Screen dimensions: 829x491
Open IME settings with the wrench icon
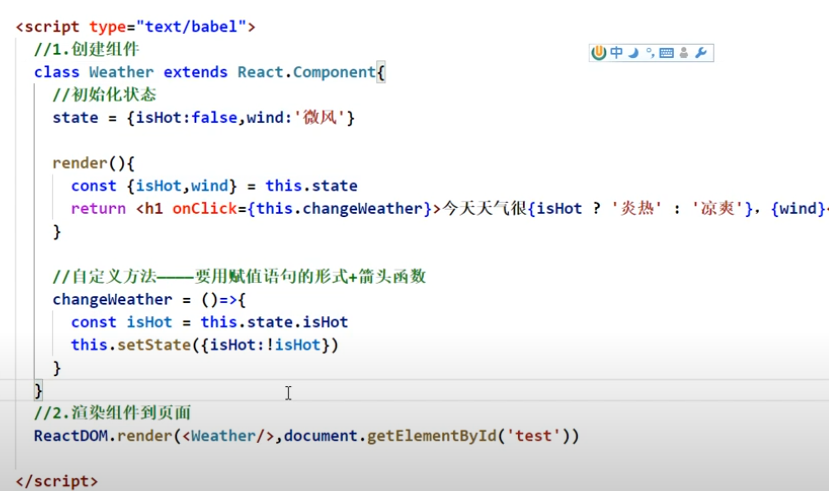click(x=701, y=53)
